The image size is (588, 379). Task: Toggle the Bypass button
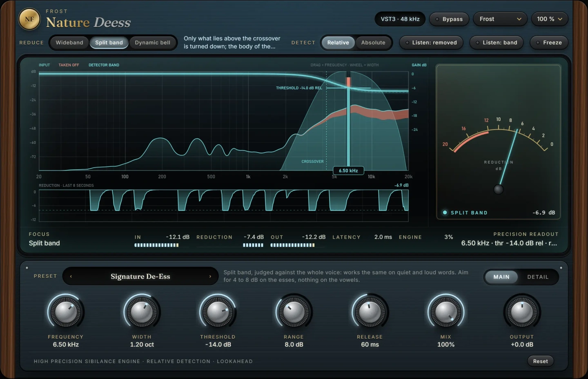pos(449,19)
